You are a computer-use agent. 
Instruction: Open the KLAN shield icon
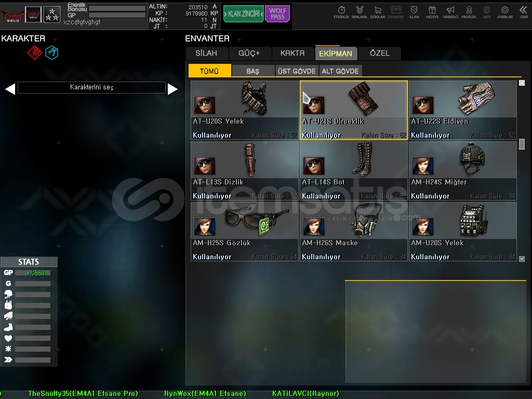(414, 12)
